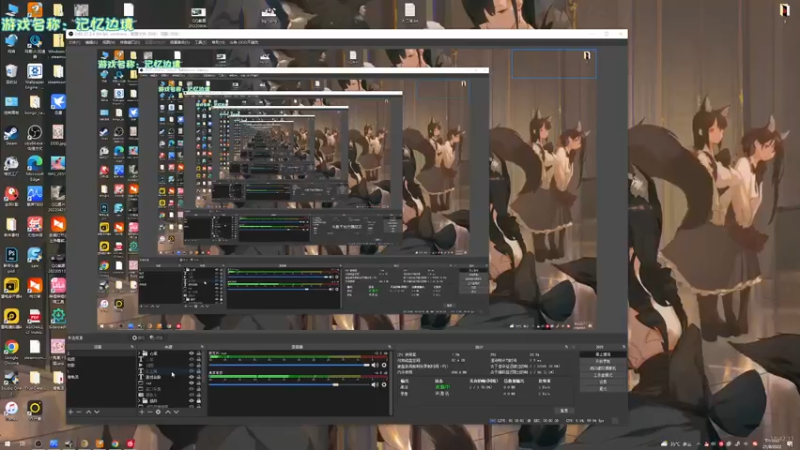Open Wallpaper Engine desktop shortcut
Image resolution: width=800 pixels, height=450 pixels.
coord(34,76)
